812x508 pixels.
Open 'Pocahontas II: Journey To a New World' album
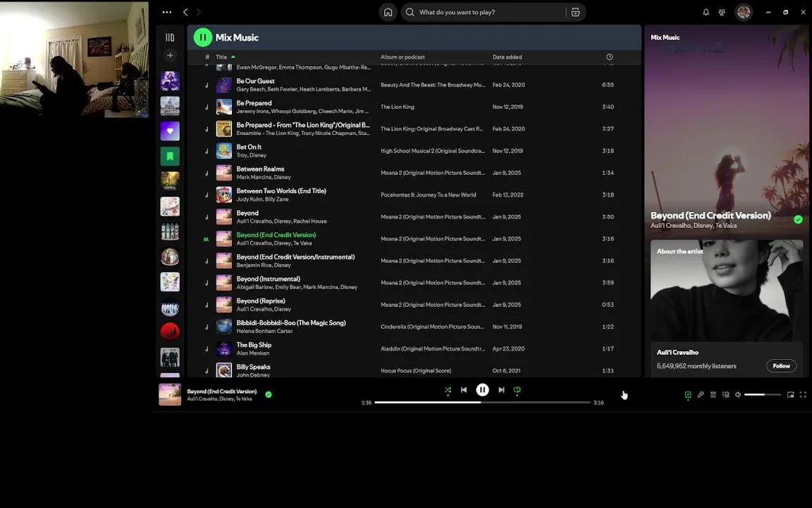pyautogui.click(x=428, y=195)
